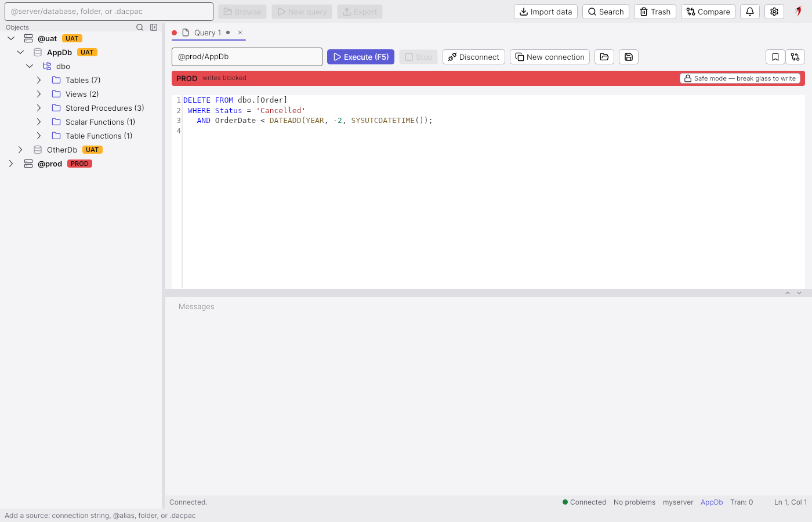The width and height of the screenshot is (812, 522).
Task: Toggle Safe mode break glass to write
Action: coord(740,78)
